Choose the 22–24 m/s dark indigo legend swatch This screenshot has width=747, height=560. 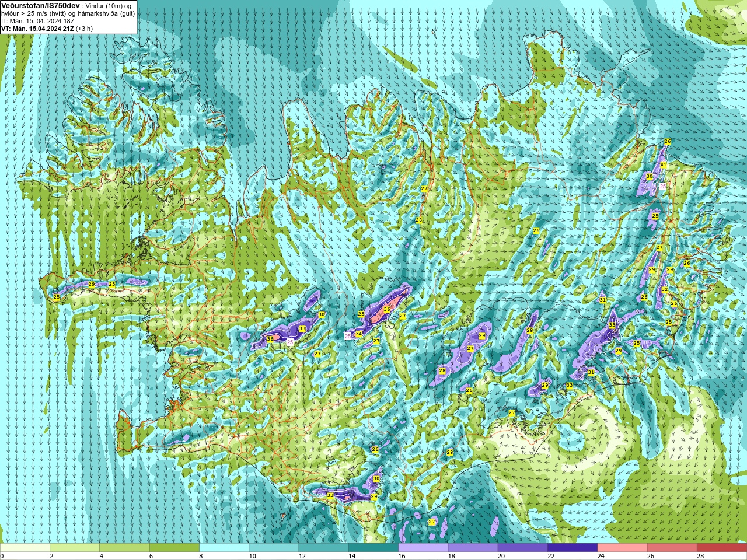pyautogui.click(x=573, y=547)
